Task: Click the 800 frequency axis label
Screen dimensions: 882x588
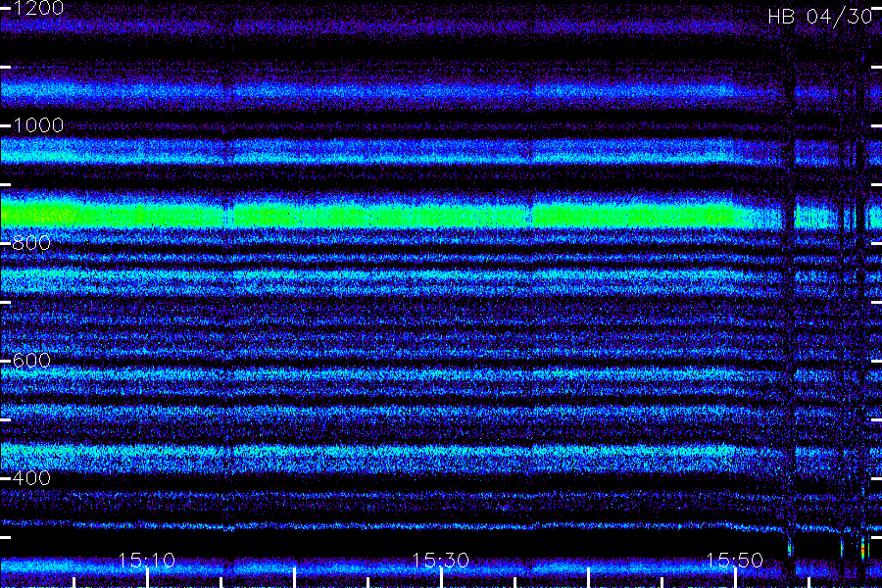Action: [31, 243]
